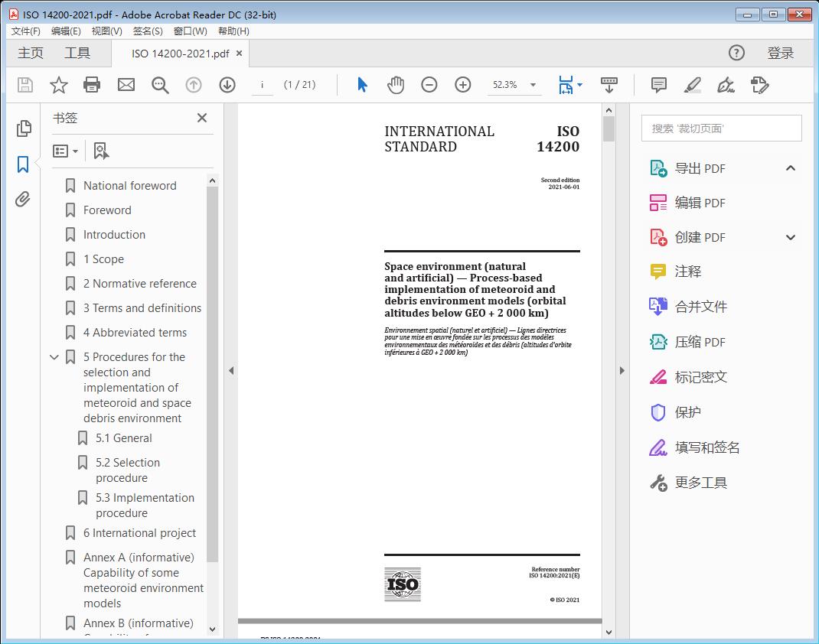Collapse the right tools pane arrow
The image size is (819, 644).
click(x=622, y=371)
